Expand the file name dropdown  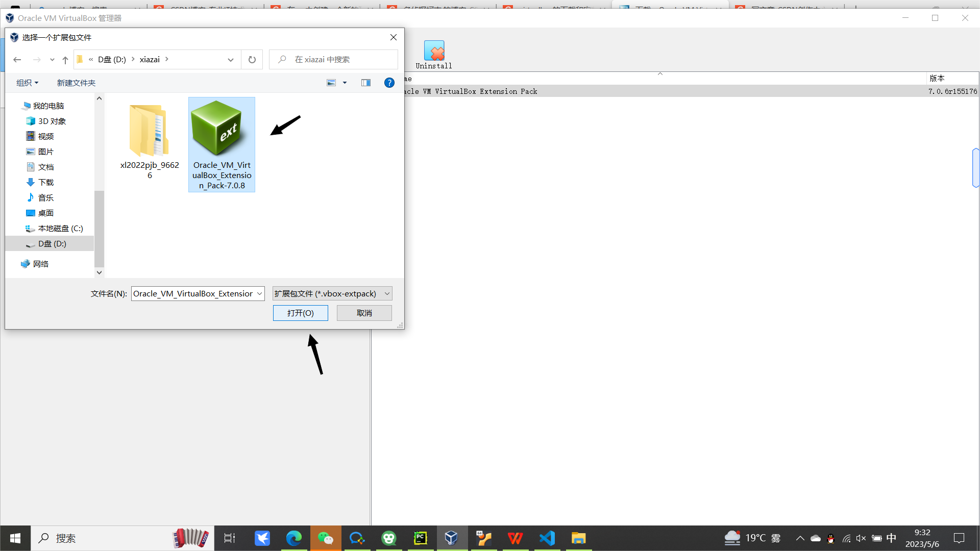[x=260, y=293]
